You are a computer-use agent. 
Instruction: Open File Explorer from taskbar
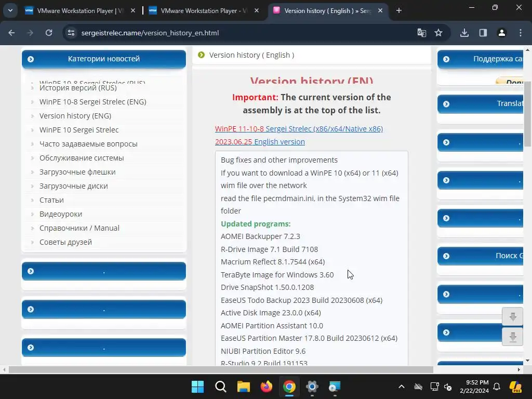243,387
